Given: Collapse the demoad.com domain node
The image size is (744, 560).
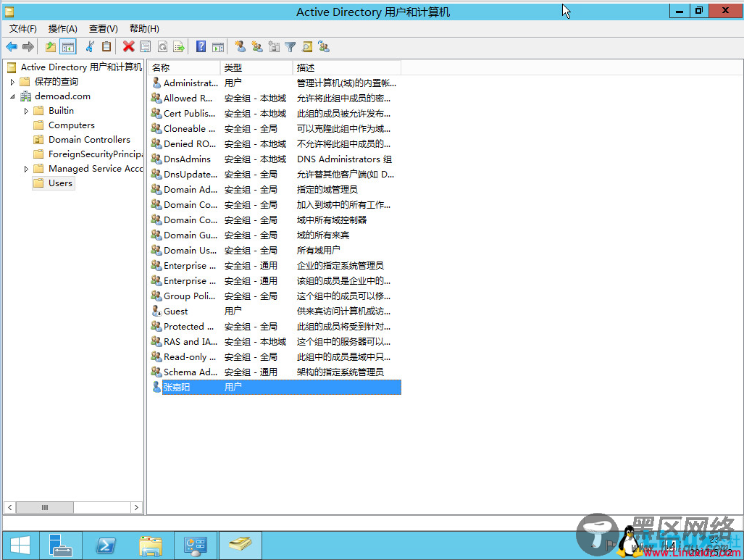Looking at the screenshot, I should tap(12, 96).
